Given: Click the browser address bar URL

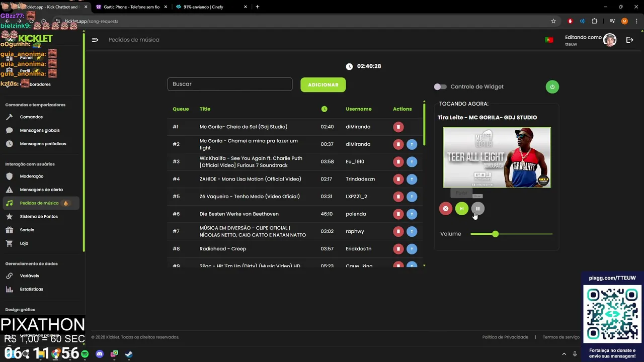Looking at the screenshot, I should click(x=92, y=21).
